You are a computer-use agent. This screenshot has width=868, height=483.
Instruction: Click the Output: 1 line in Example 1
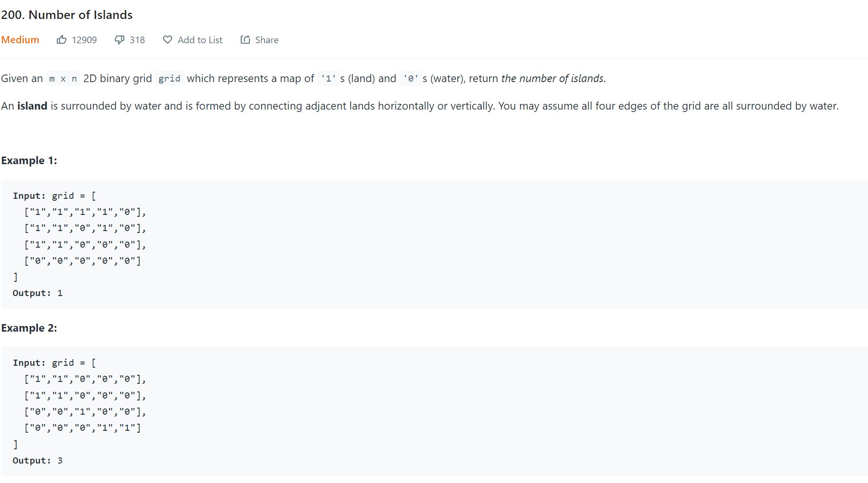[x=37, y=293]
